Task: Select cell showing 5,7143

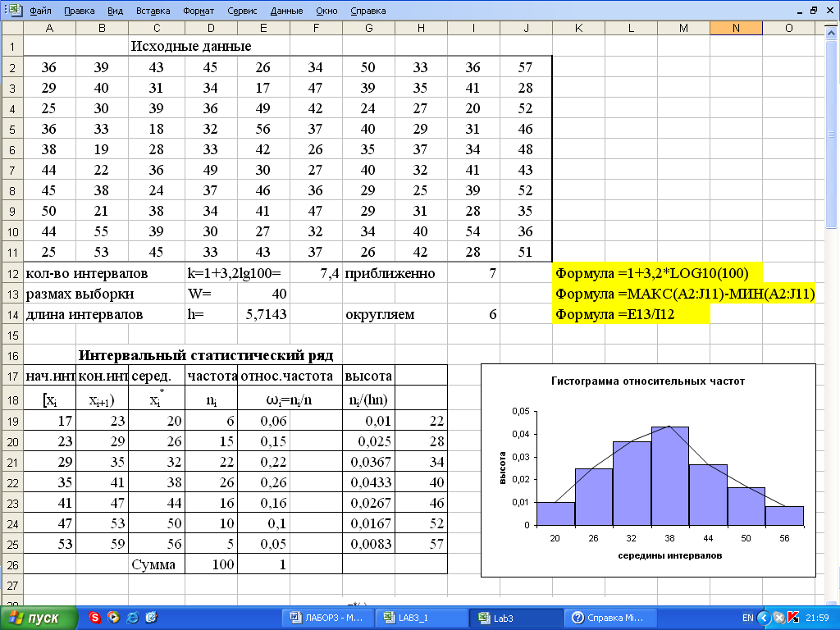Action: pyautogui.click(x=263, y=314)
